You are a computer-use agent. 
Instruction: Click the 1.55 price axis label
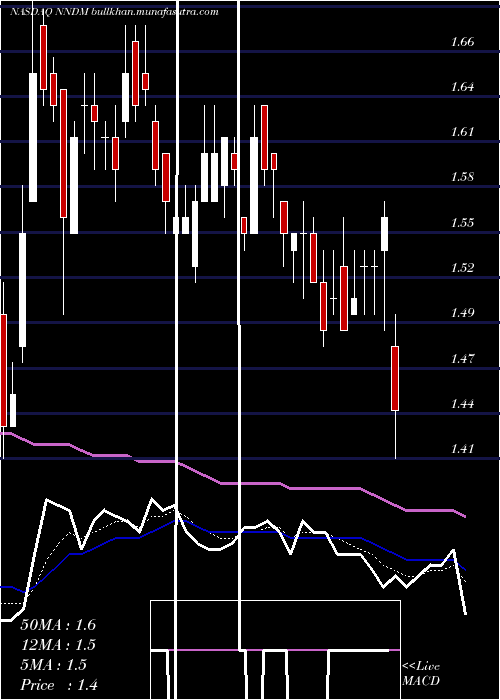pyautogui.click(x=462, y=223)
